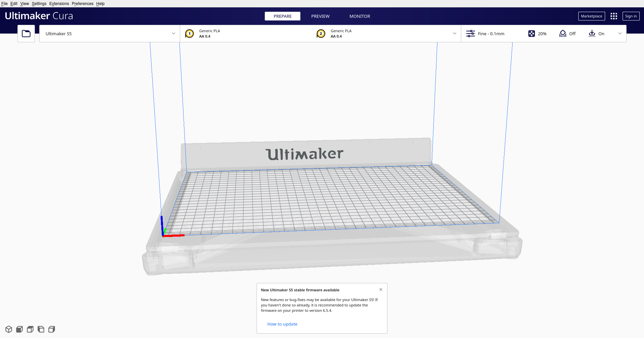Switch to the MONITOR stage

pos(360,16)
